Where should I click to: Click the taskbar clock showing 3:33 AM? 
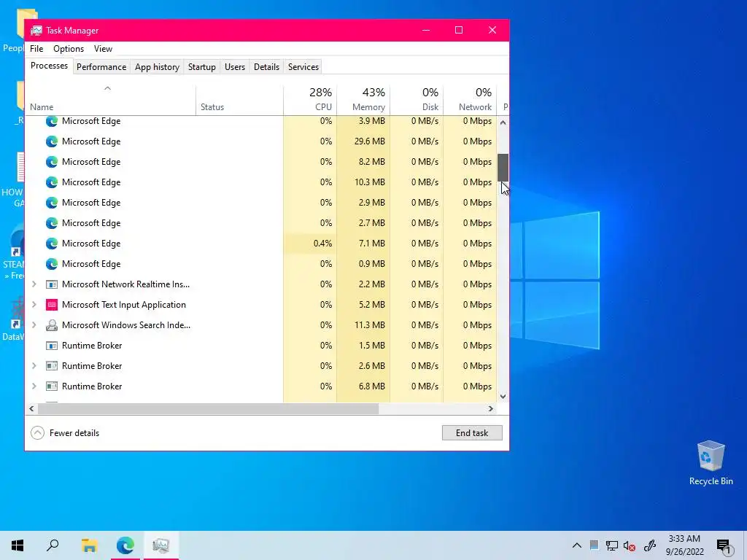684,545
